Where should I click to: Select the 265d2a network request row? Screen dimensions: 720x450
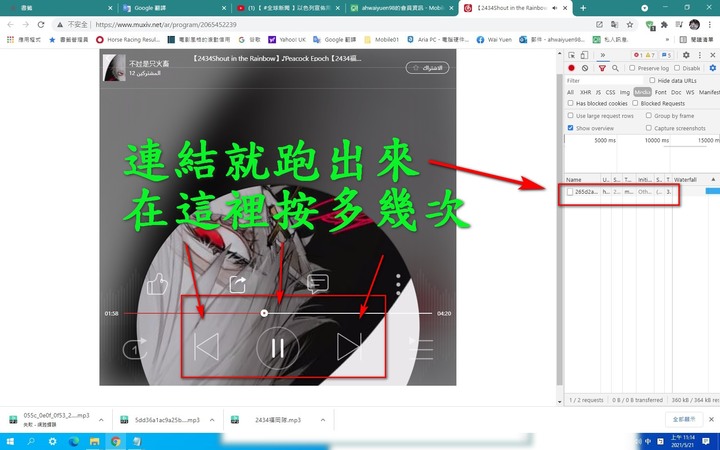pyautogui.click(x=642, y=192)
